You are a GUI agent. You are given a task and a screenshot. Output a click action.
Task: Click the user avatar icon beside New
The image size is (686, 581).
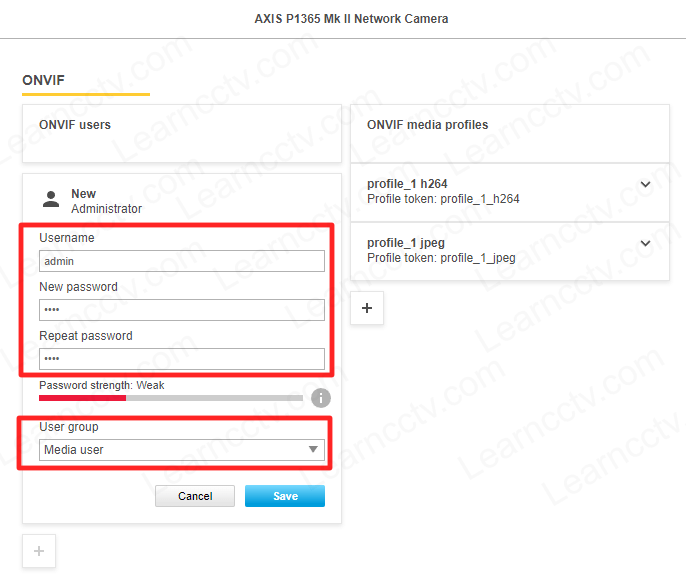pyautogui.click(x=50, y=200)
